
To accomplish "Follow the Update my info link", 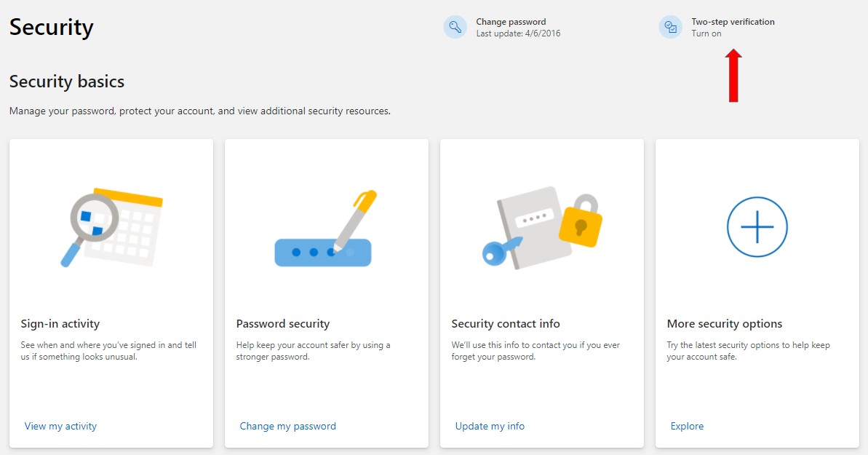I will 490,426.
